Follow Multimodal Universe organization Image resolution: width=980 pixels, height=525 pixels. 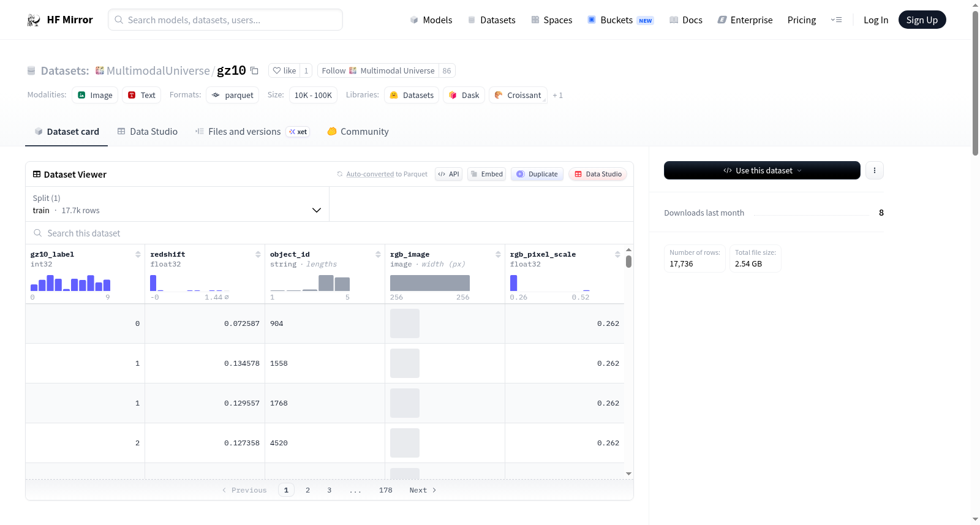(x=378, y=70)
